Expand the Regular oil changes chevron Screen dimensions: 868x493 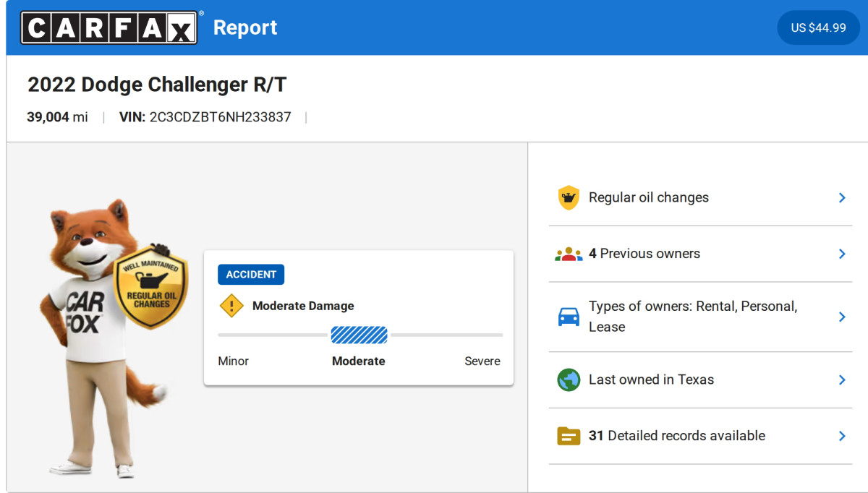[841, 197]
